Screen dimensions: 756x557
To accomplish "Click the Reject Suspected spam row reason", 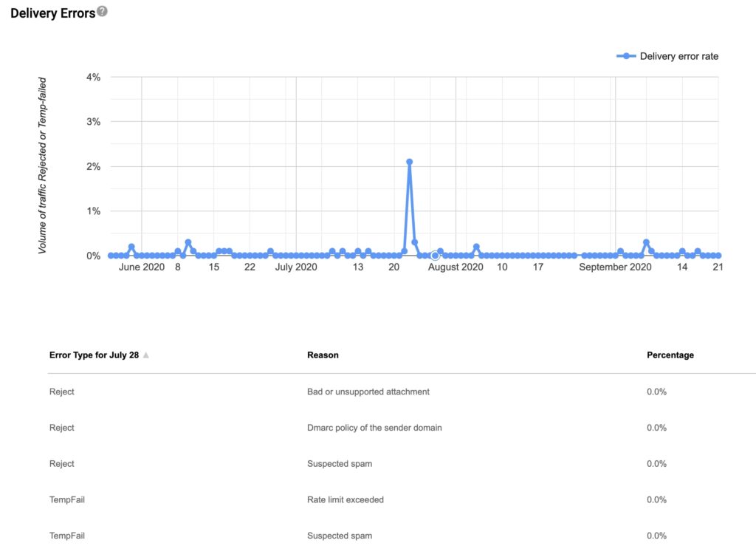I will (339, 464).
